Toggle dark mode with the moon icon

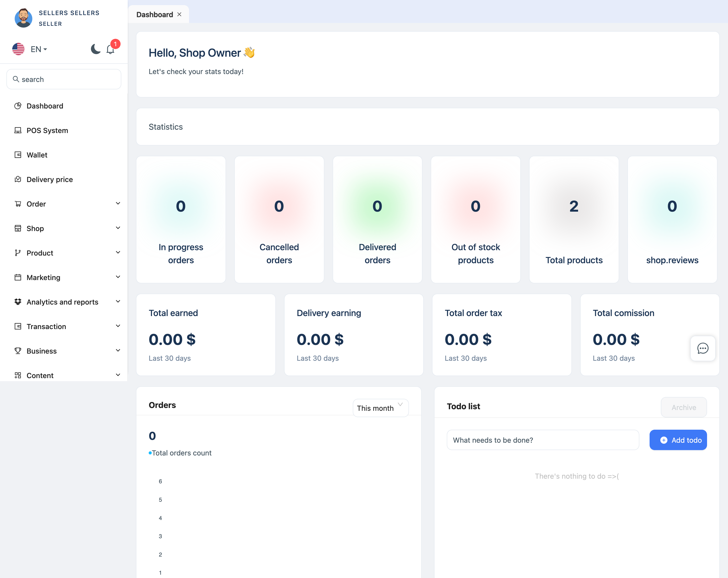point(96,49)
